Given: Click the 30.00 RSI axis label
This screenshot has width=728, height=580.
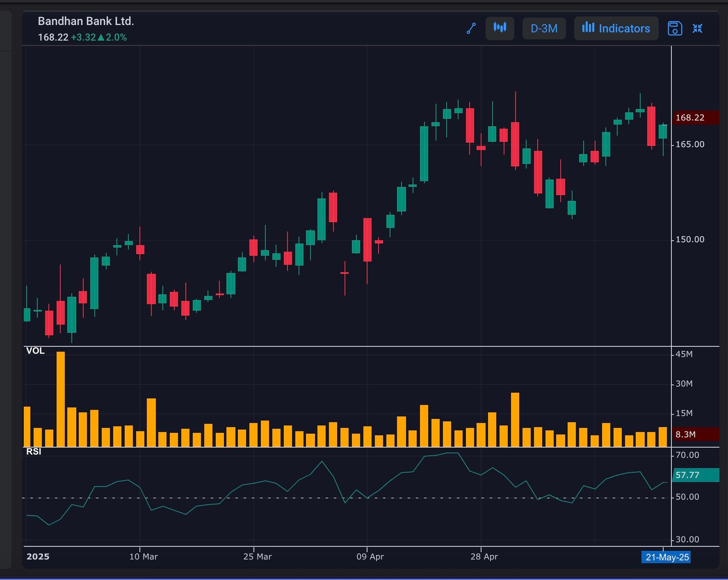Looking at the screenshot, I should (687, 539).
